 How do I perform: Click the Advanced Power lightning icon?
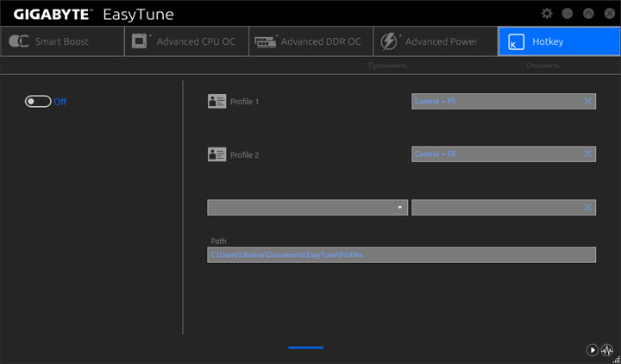390,41
